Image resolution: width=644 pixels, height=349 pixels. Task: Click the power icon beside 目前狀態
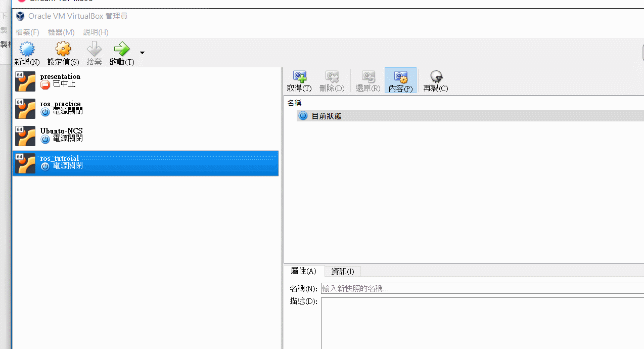pyautogui.click(x=303, y=116)
